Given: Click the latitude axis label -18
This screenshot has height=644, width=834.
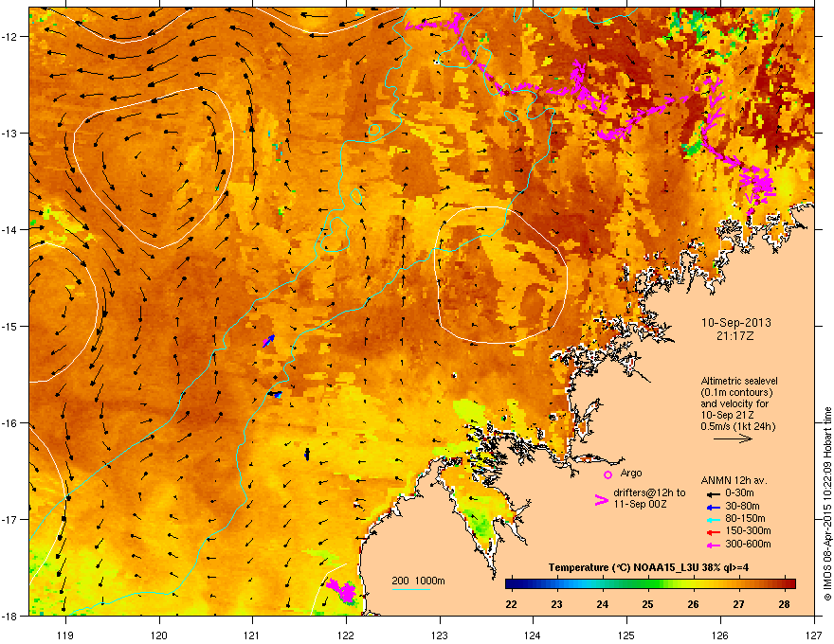Looking at the screenshot, I should (9, 616).
